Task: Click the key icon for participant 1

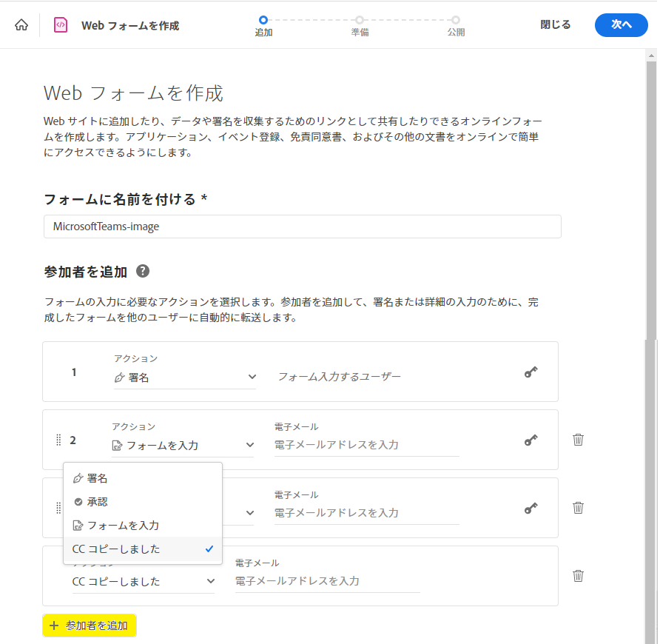Action: [x=531, y=372]
